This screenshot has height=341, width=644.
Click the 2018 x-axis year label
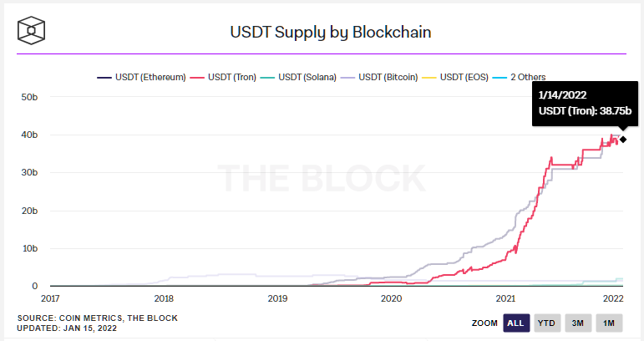[x=164, y=298]
